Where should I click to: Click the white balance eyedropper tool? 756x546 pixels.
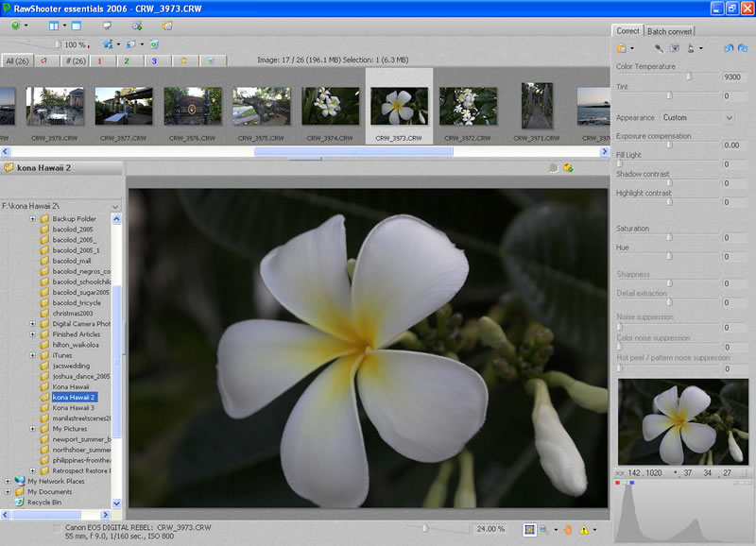[x=659, y=48]
